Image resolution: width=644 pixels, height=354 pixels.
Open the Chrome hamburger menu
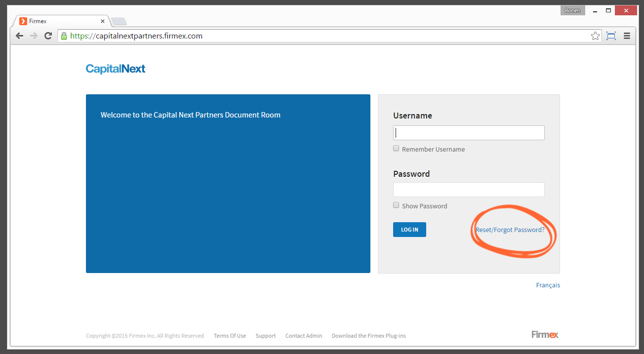point(627,36)
